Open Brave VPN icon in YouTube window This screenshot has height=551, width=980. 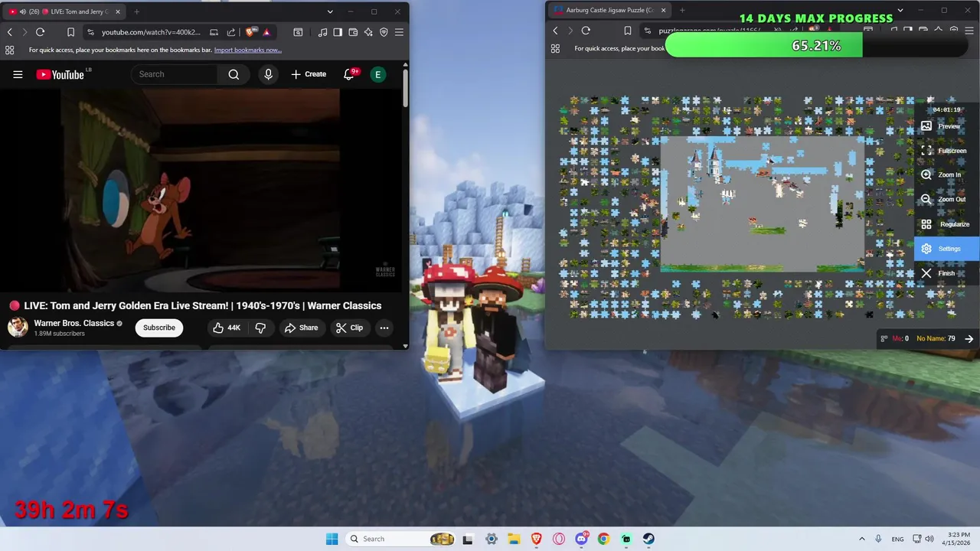[384, 32]
